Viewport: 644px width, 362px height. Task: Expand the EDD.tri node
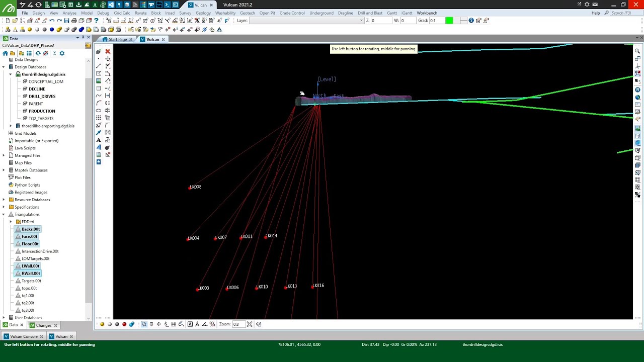point(11,222)
